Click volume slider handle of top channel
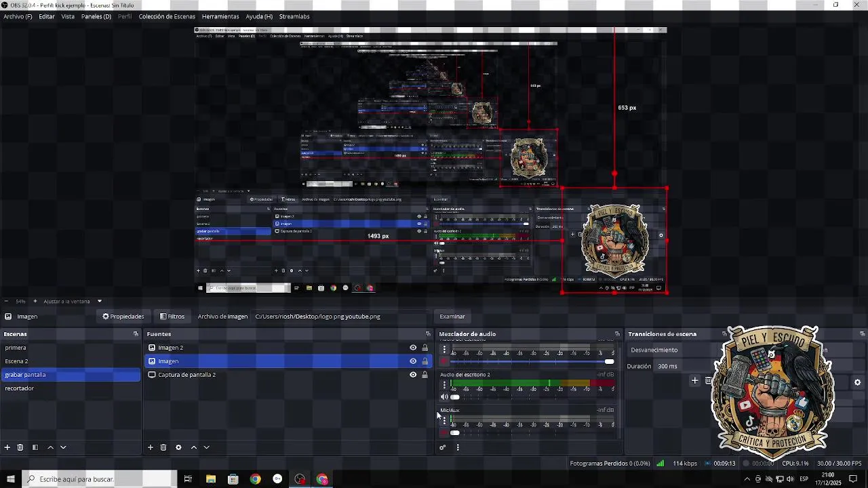Screen dimensions: 868x488 [609, 361]
